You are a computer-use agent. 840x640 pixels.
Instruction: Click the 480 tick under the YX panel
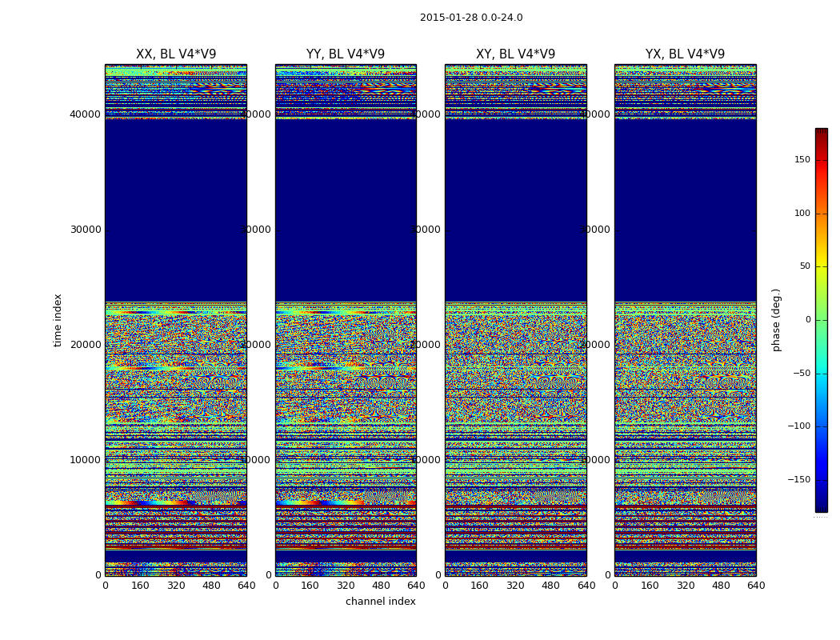pyautogui.click(x=721, y=586)
